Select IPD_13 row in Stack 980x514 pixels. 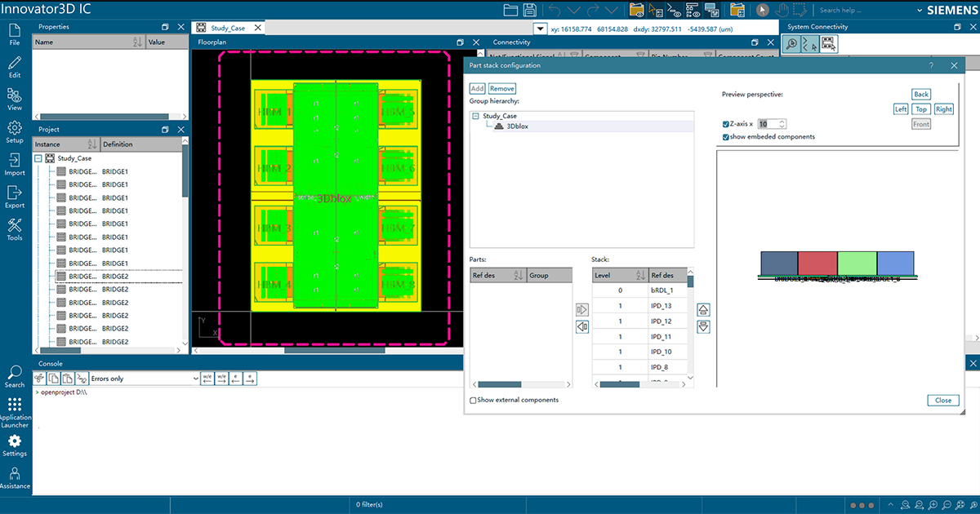point(639,306)
